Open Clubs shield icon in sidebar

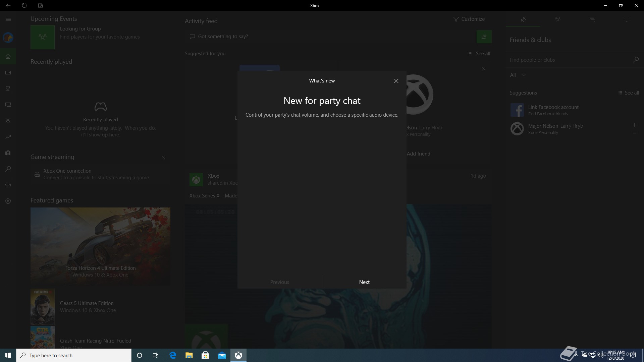tap(8, 121)
